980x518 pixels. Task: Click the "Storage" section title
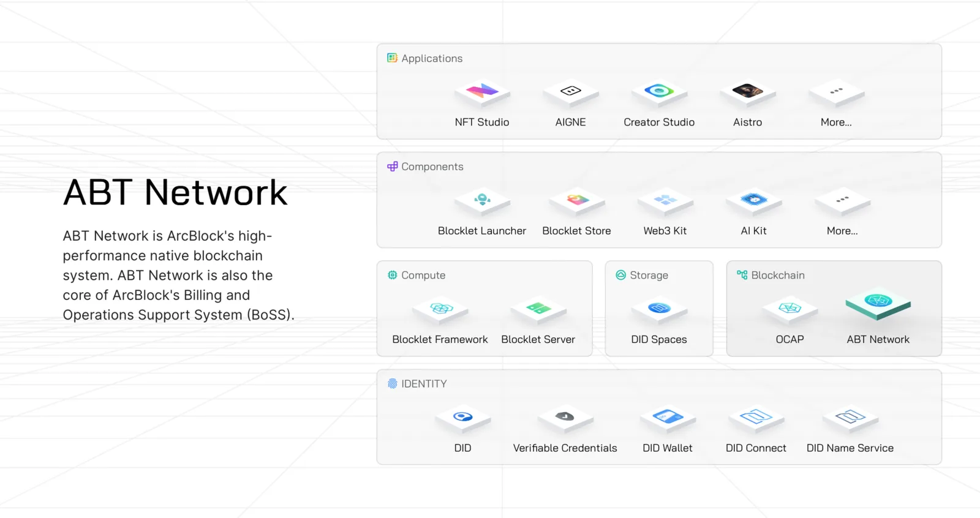coord(649,276)
